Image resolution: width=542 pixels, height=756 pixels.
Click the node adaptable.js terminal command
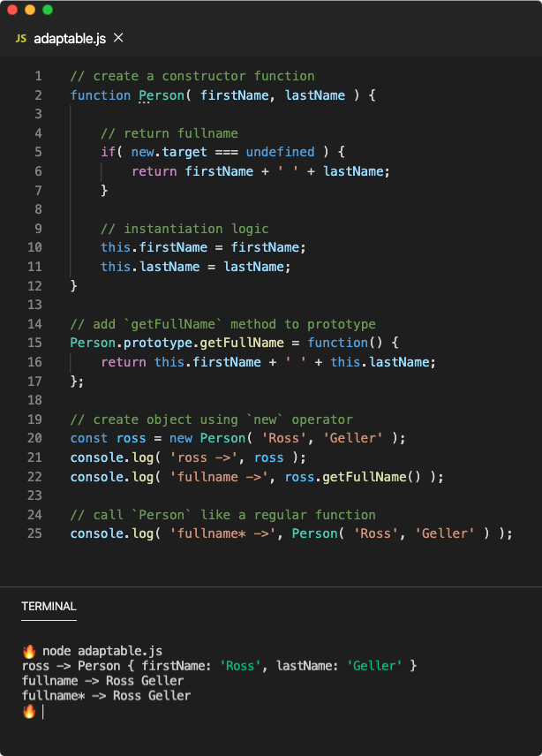click(x=102, y=651)
